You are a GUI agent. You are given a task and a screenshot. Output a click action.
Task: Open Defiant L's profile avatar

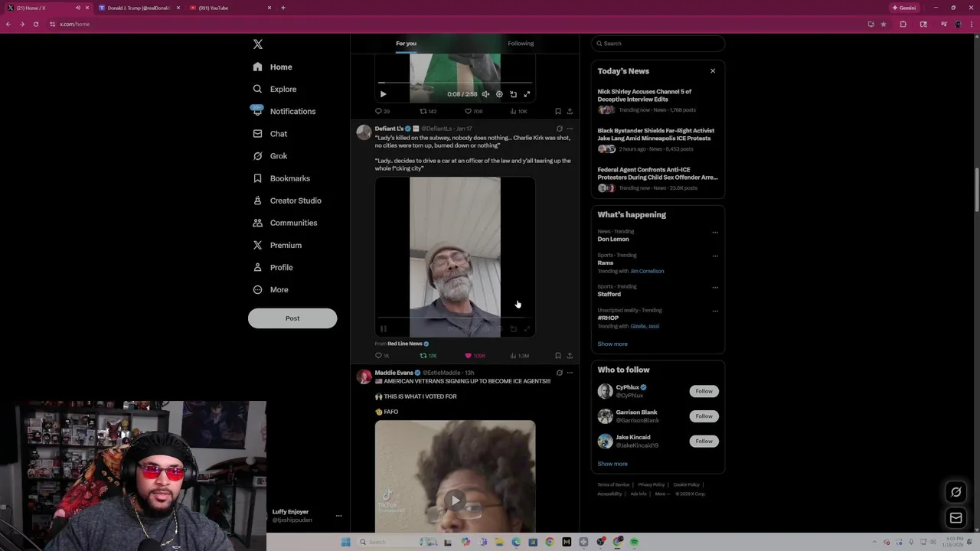click(x=364, y=132)
